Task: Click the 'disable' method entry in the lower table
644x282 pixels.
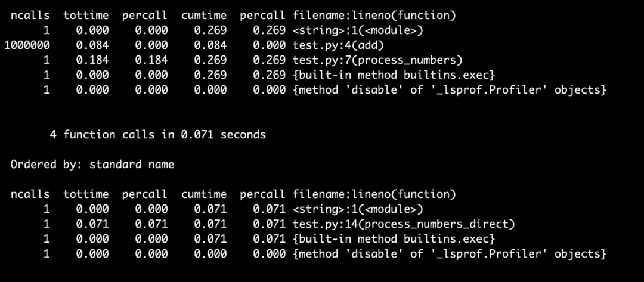Action: click(x=449, y=253)
